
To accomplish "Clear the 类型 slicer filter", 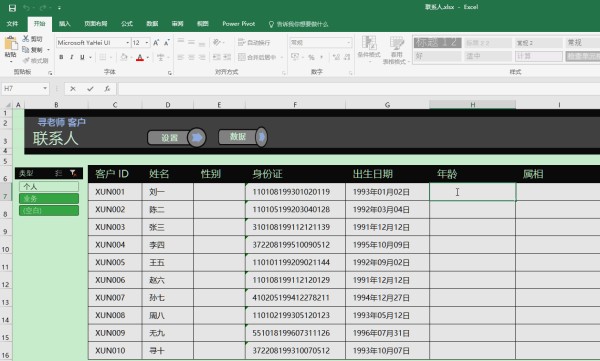I will 73,173.
